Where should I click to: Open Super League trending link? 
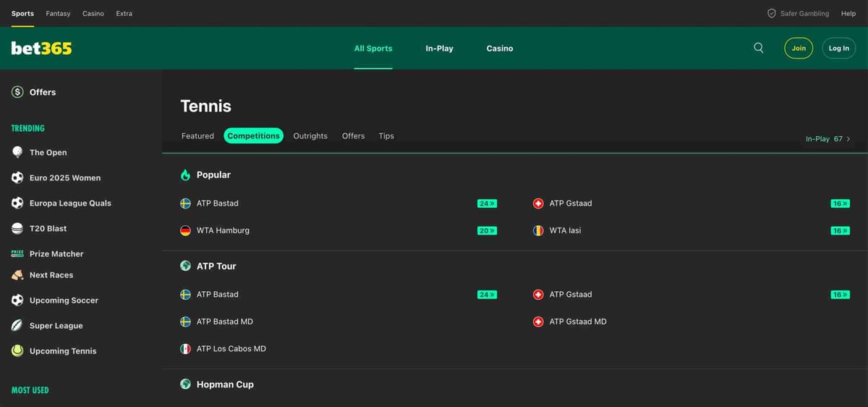(x=56, y=325)
